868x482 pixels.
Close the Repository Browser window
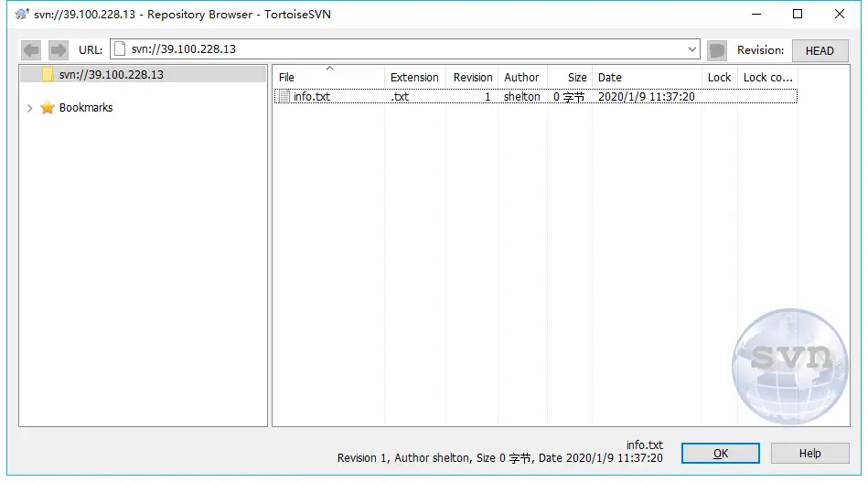tap(840, 14)
